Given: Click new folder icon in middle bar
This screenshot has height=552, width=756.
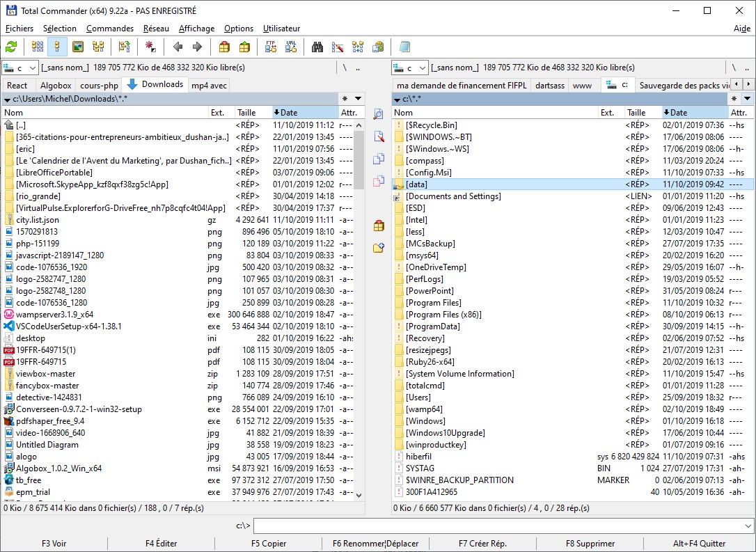Looking at the screenshot, I should (x=379, y=248).
